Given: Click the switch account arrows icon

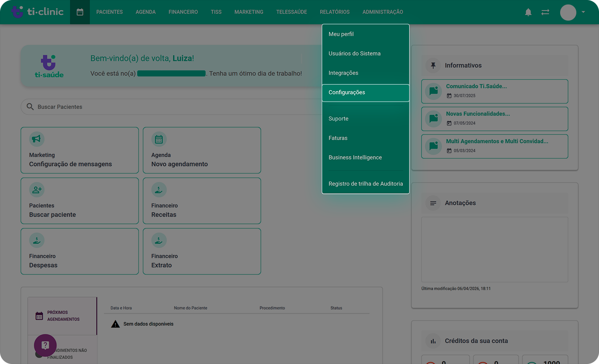Looking at the screenshot, I should [x=545, y=12].
